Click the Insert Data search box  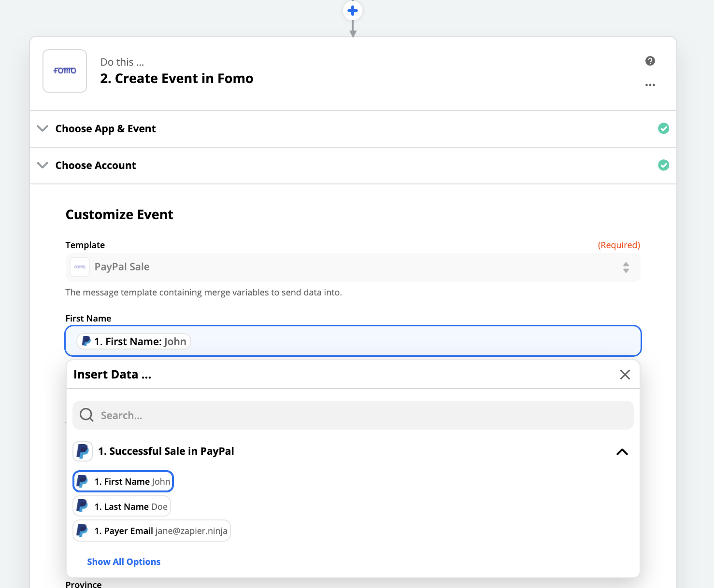click(353, 415)
